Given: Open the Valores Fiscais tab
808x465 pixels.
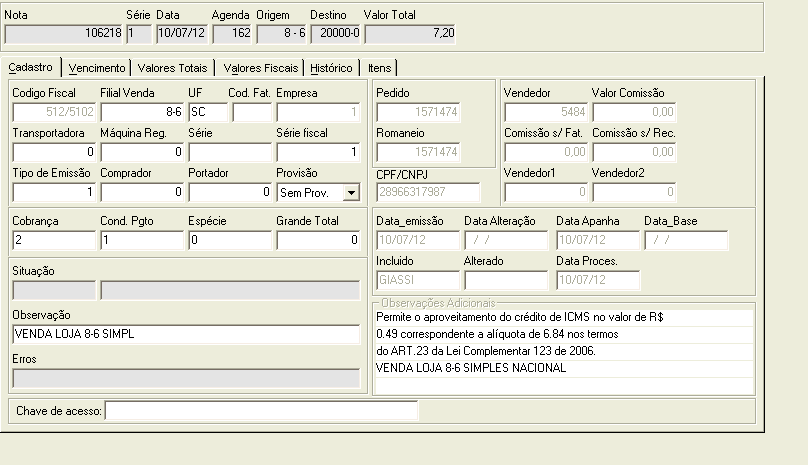Looking at the screenshot, I should pyautogui.click(x=260, y=68).
